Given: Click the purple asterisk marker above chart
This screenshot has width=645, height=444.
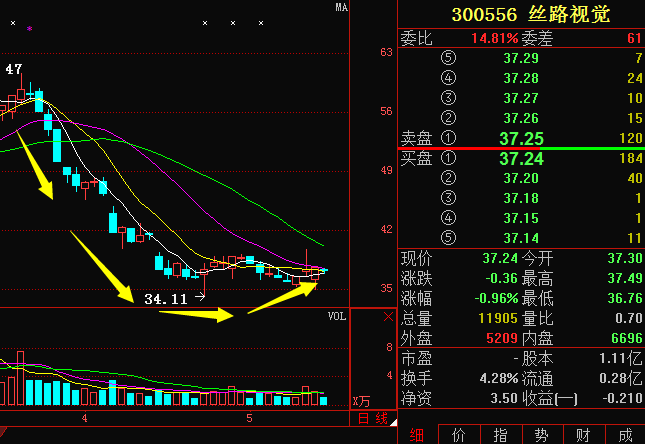Looking at the screenshot, I should point(30,29).
